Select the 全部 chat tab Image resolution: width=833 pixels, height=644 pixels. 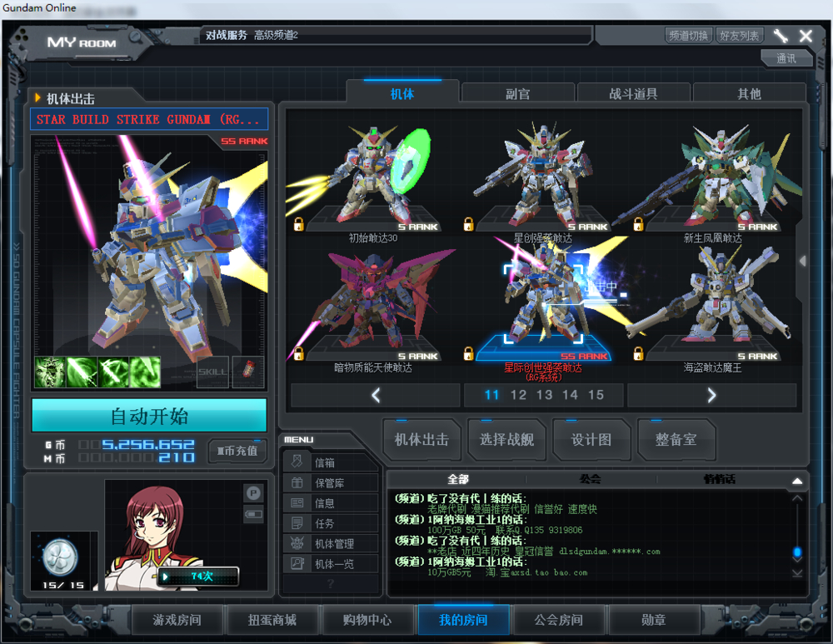458,479
